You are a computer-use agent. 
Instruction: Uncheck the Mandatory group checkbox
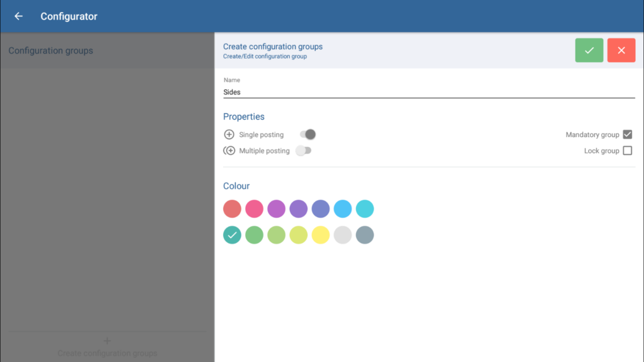click(627, 135)
